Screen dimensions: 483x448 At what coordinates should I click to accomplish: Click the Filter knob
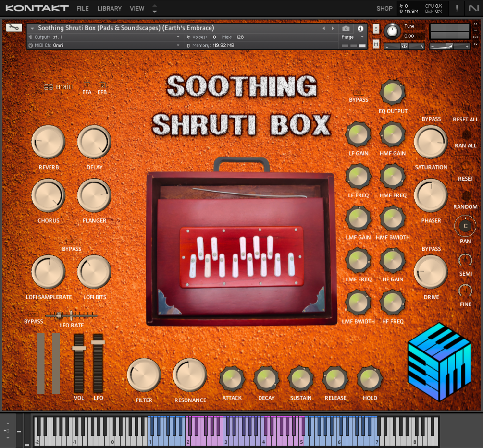point(144,375)
